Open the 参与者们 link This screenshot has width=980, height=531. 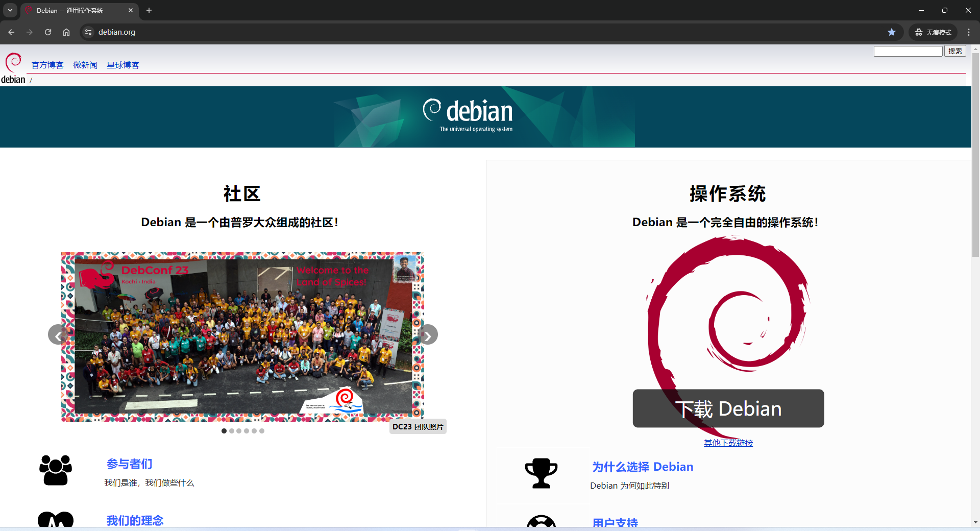(x=130, y=464)
